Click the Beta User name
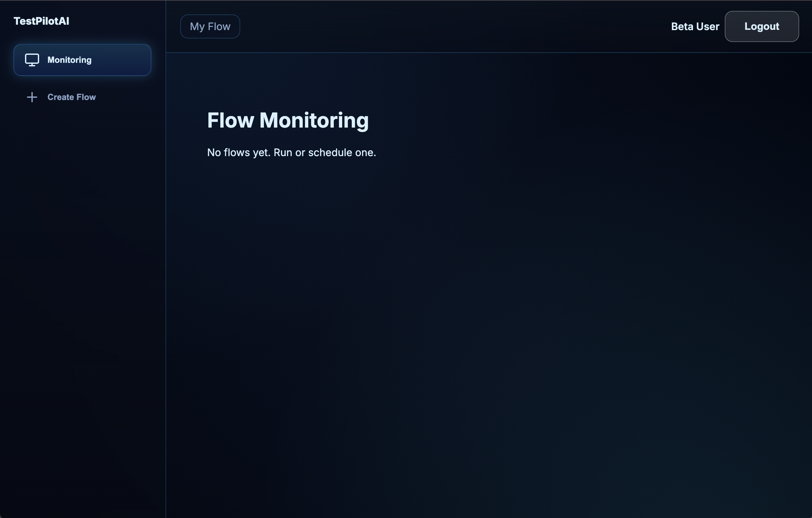 click(695, 26)
